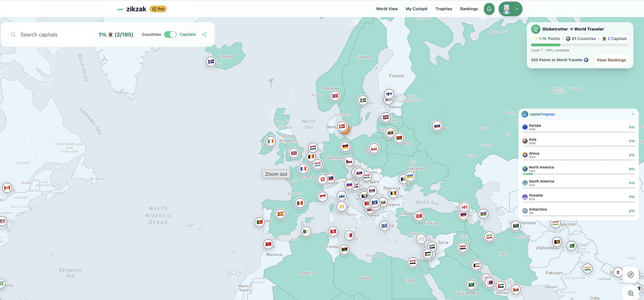Click the Norway flag marker
The image size is (644, 300).
335,96
